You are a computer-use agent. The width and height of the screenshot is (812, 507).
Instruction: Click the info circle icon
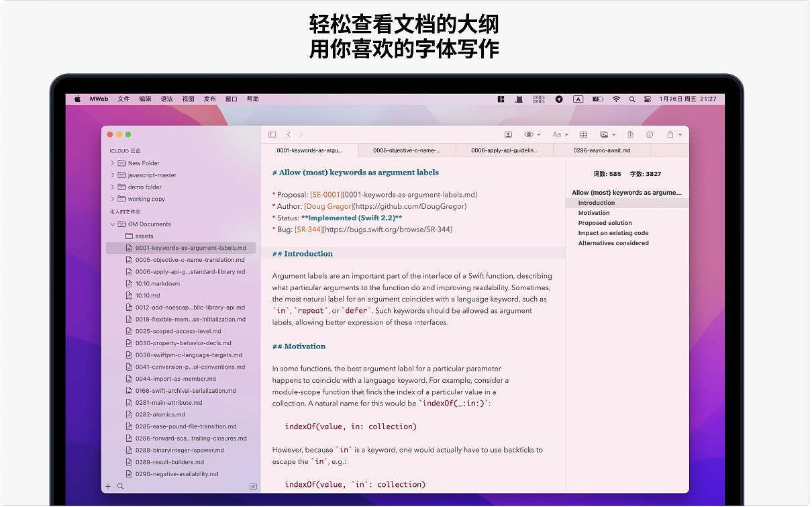pos(650,134)
